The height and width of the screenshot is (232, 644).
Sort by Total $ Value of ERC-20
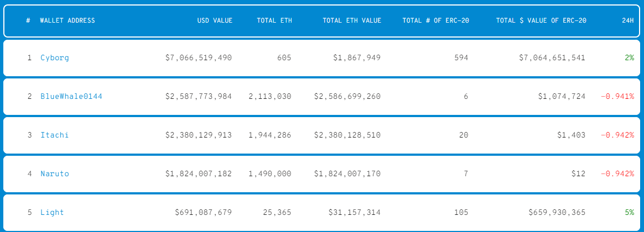[541, 21]
